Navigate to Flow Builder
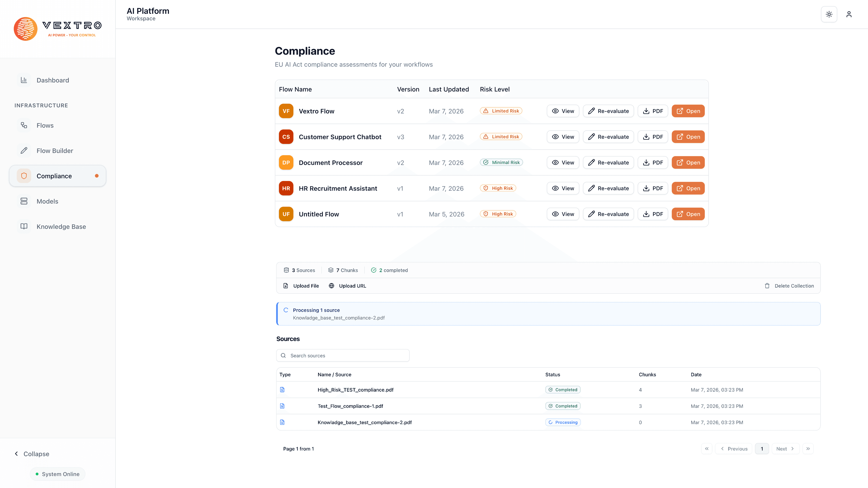 pyautogui.click(x=55, y=151)
